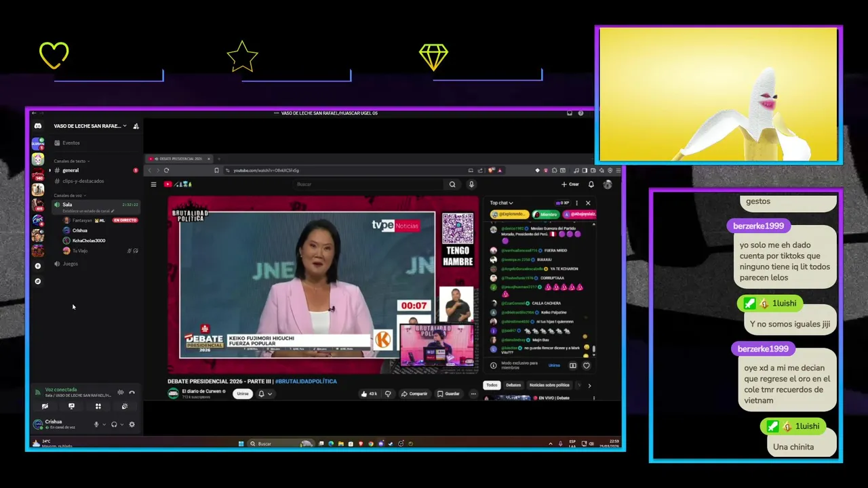Image resolution: width=868 pixels, height=488 pixels.
Task: Click Unirse button beside channel name
Action: pyautogui.click(x=243, y=394)
